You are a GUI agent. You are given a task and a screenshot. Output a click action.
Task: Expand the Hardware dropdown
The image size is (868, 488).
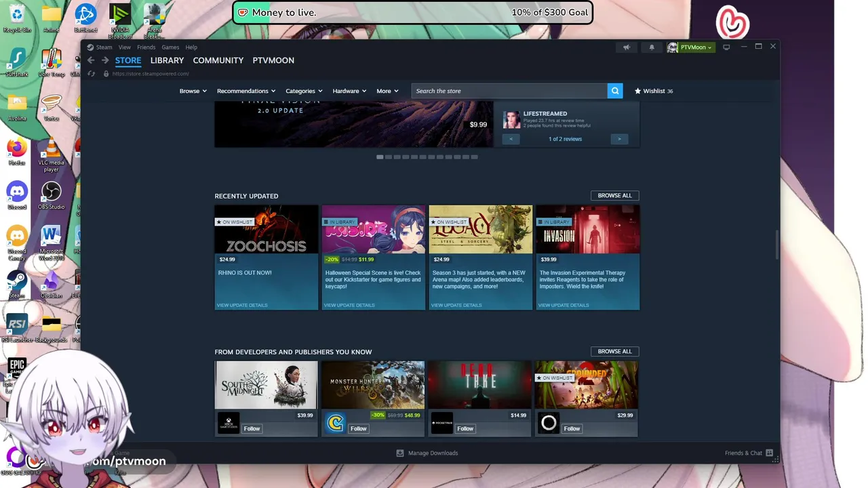(x=349, y=91)
